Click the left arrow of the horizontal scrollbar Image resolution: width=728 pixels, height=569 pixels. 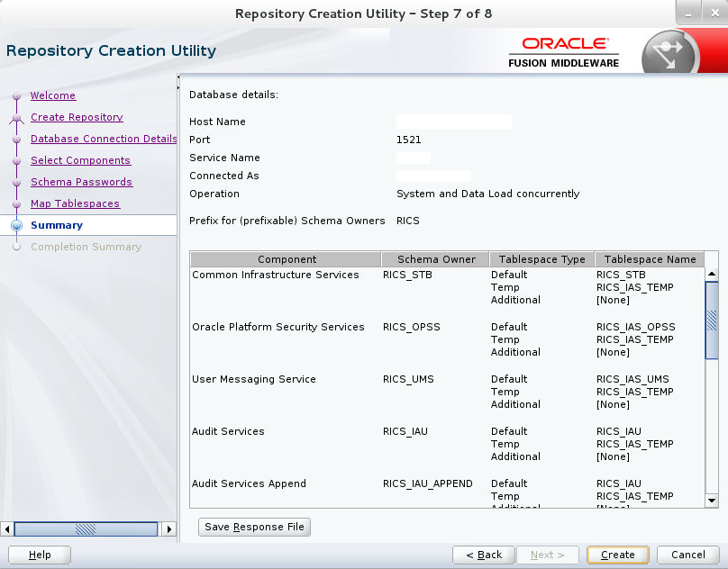(8, 529)
